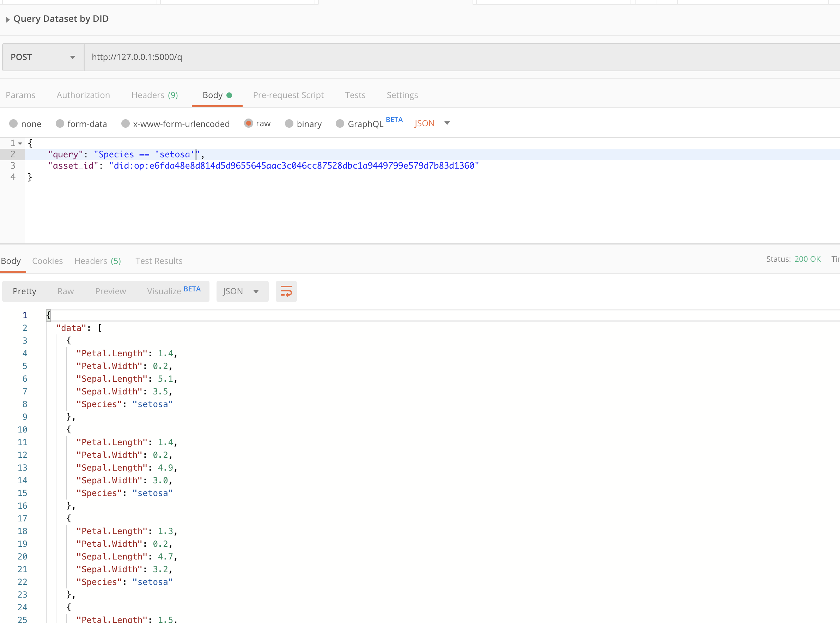Image resolution: width=840 pixels, height=623 pixels.
Task: Switch response view to Preview
Action: pos(110,291)
